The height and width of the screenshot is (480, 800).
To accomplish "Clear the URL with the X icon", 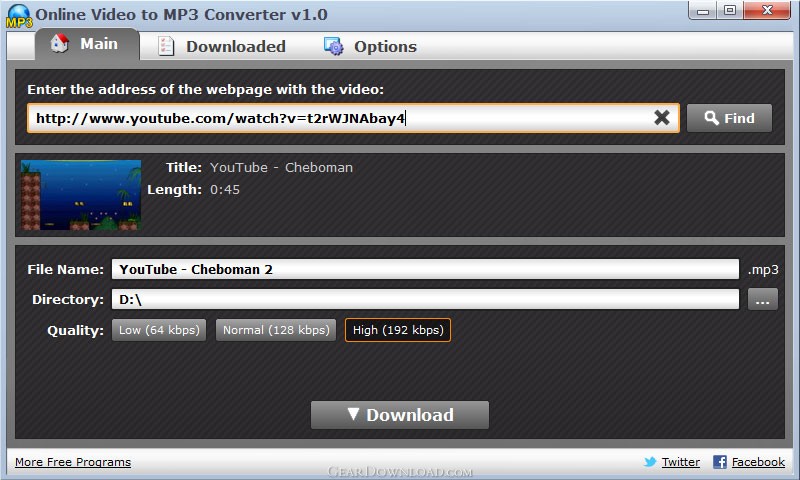I will point(662,118).
